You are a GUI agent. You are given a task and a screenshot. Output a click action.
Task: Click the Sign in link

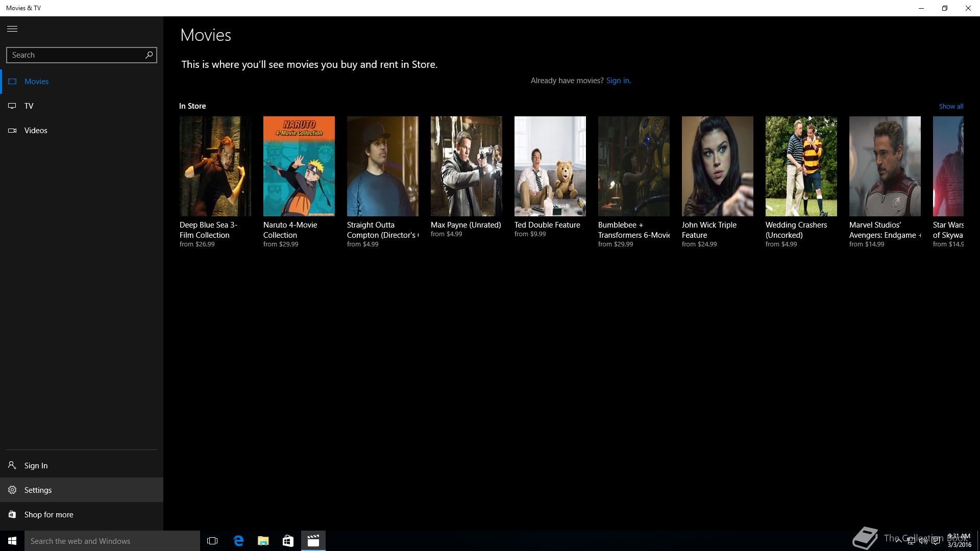coord(618,81)
